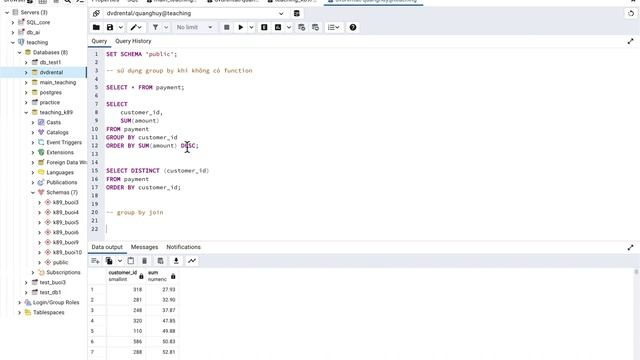Viewport: 640px width, 360px height.
Task: Commit the transaction
Action: point(302,27)
